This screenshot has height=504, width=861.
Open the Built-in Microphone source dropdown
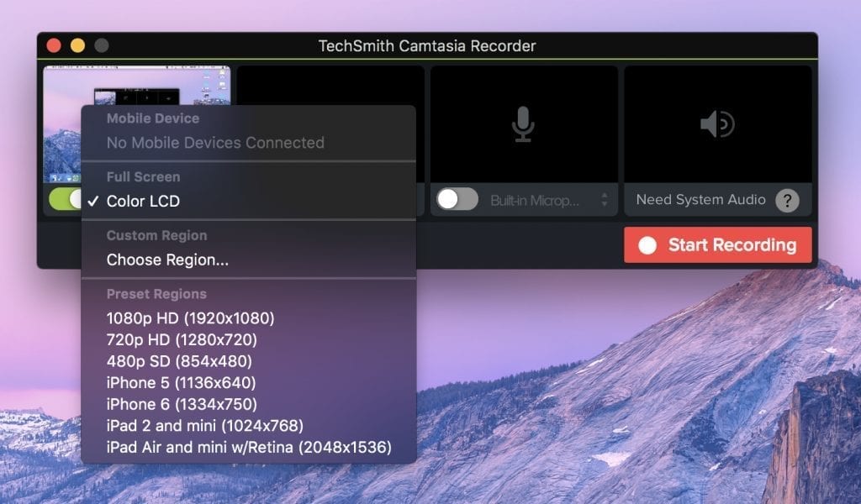click(549, 200)
